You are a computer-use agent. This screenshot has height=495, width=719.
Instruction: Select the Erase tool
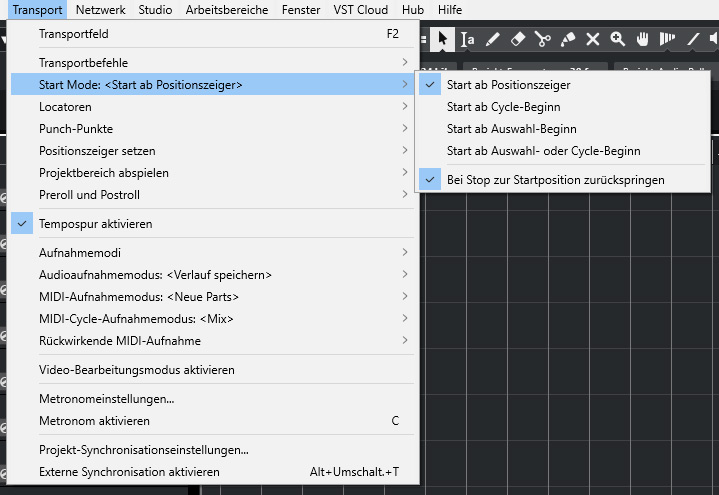click(517, 39)
